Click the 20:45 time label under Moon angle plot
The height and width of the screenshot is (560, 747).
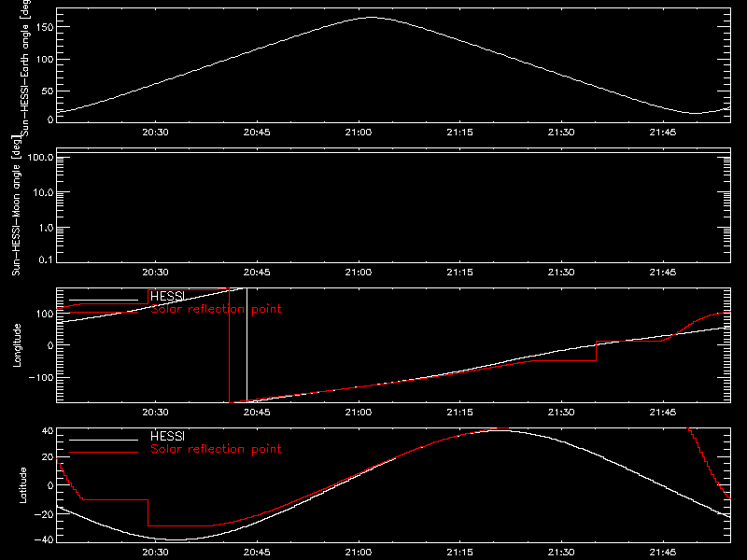(x=257, y=272)
